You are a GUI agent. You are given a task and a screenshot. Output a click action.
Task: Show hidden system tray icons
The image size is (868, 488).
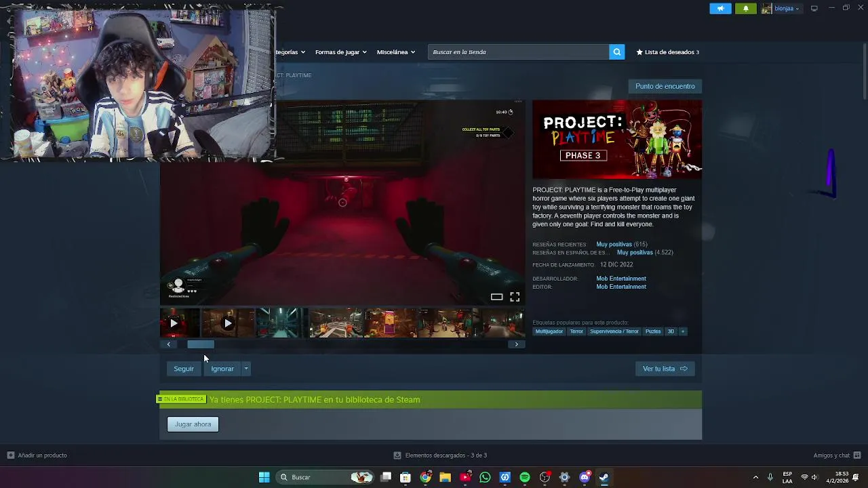(755, 477)
